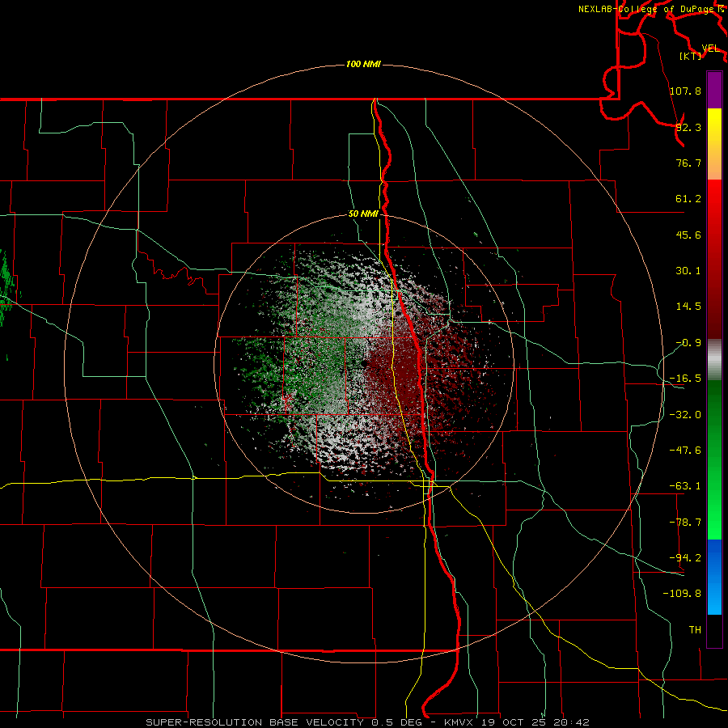
Task: Click the KMVX station identifier in the caption
Action: click(459, 722)
